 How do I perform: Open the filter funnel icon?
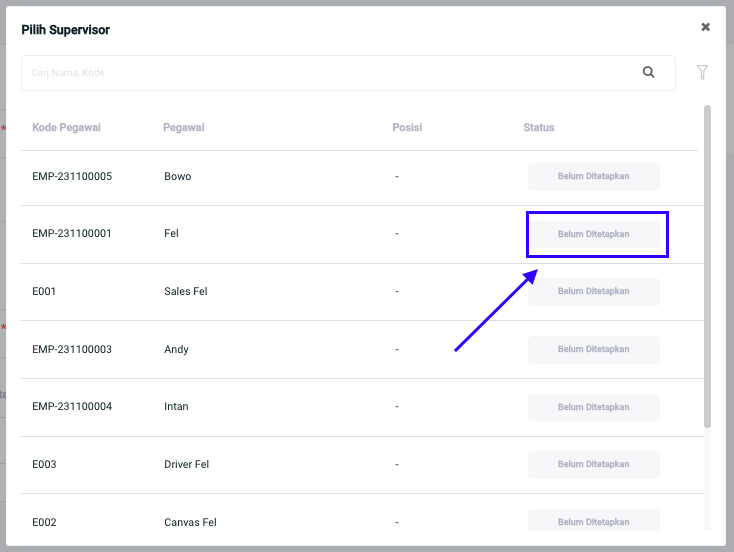point(702,72)
